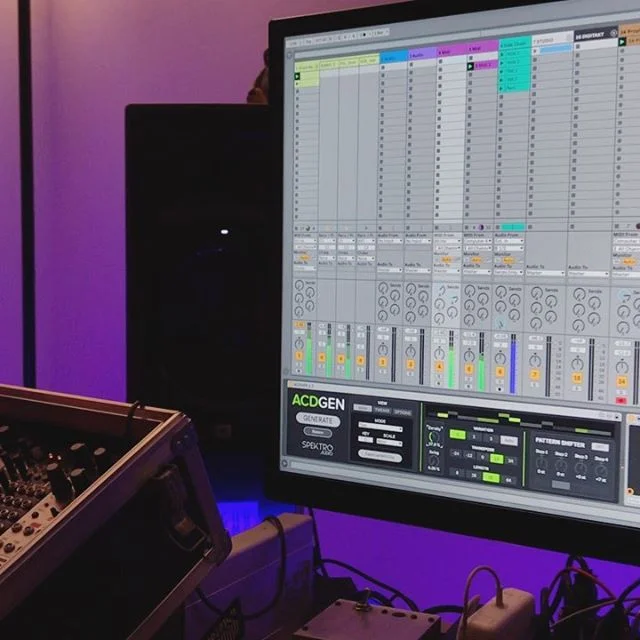Arm track 1 for recording

click(299, 371)
